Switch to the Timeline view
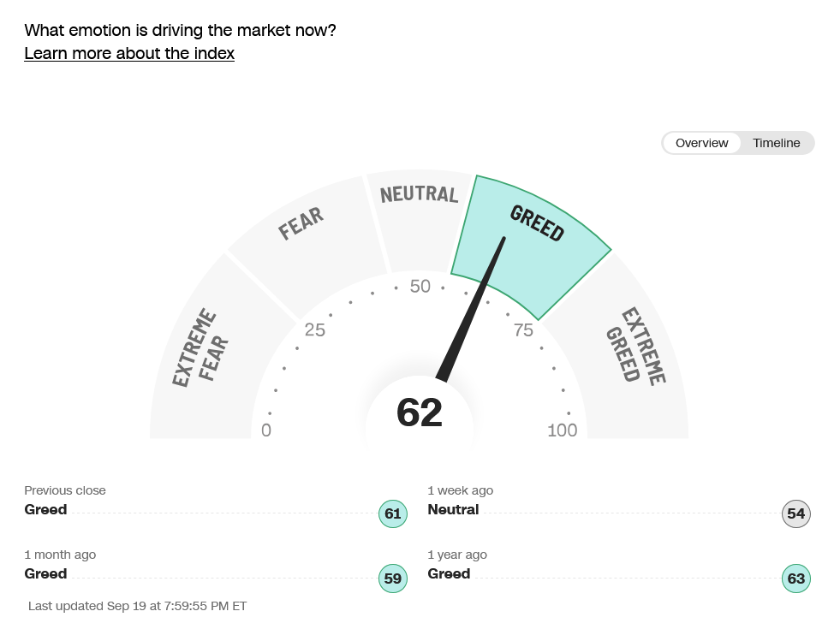 777,143
